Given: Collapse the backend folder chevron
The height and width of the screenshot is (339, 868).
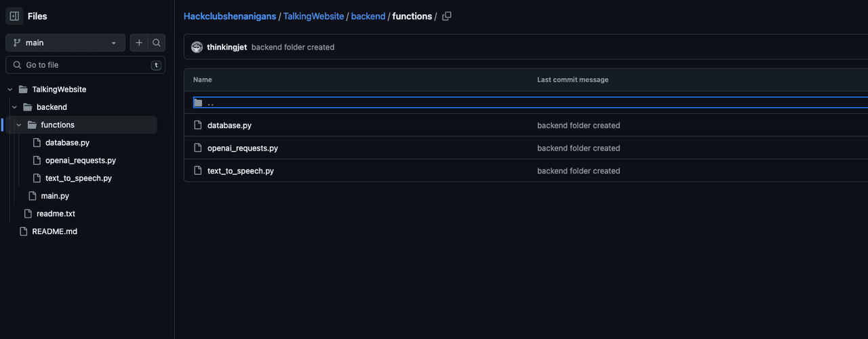Looking at the screenshot, I should point(14,107).
